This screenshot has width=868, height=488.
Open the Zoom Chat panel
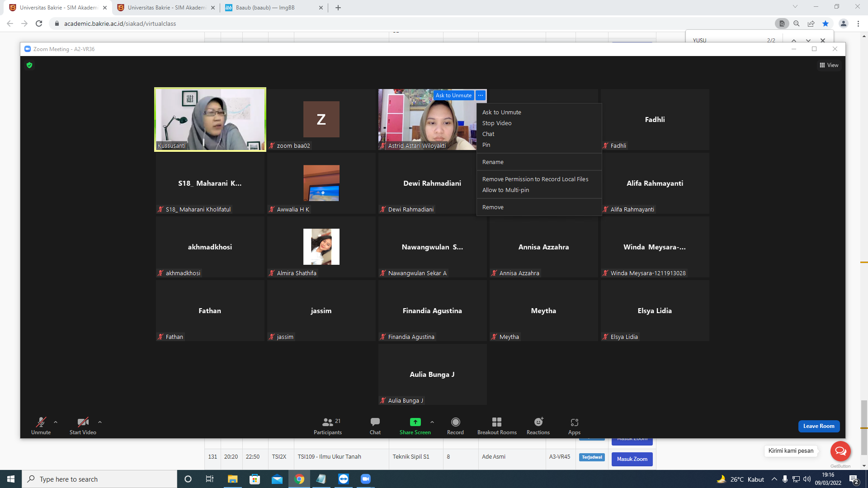coord(375,426)
